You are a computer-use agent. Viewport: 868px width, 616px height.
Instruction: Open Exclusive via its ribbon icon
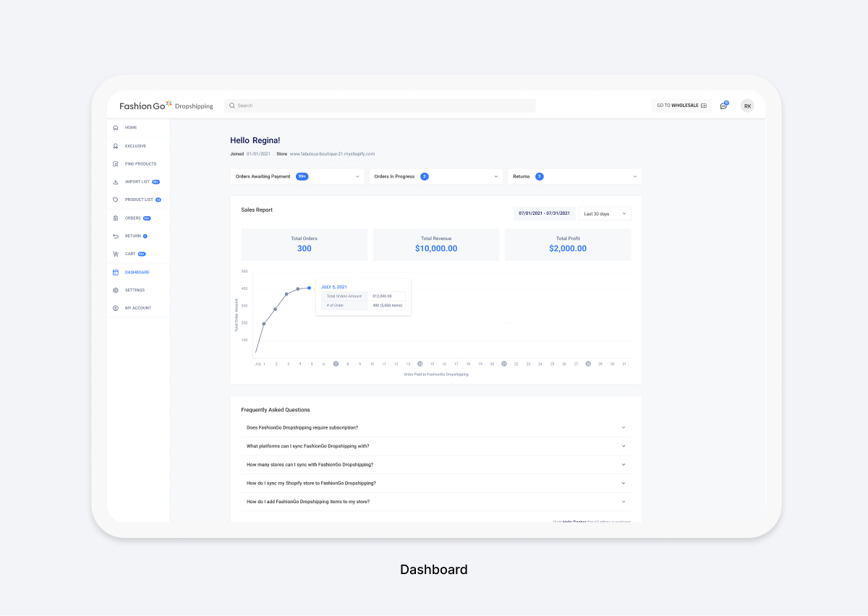pyautogui.click(x=116, y=146)
